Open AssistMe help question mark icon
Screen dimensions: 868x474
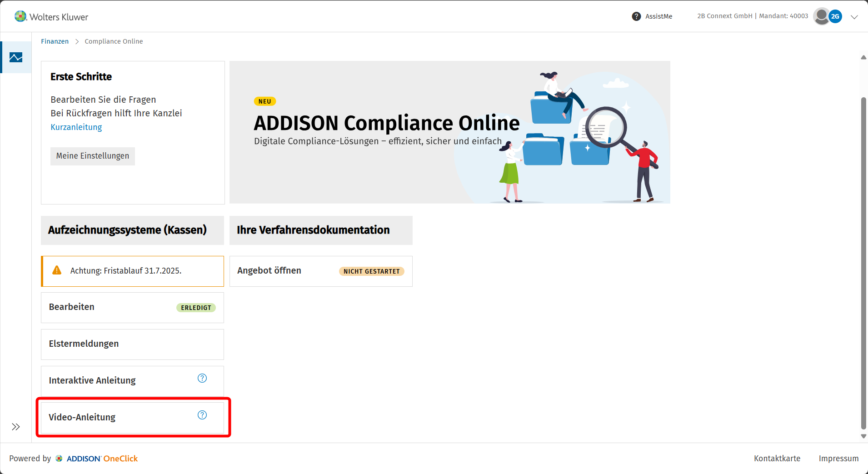tap(636, 16)
